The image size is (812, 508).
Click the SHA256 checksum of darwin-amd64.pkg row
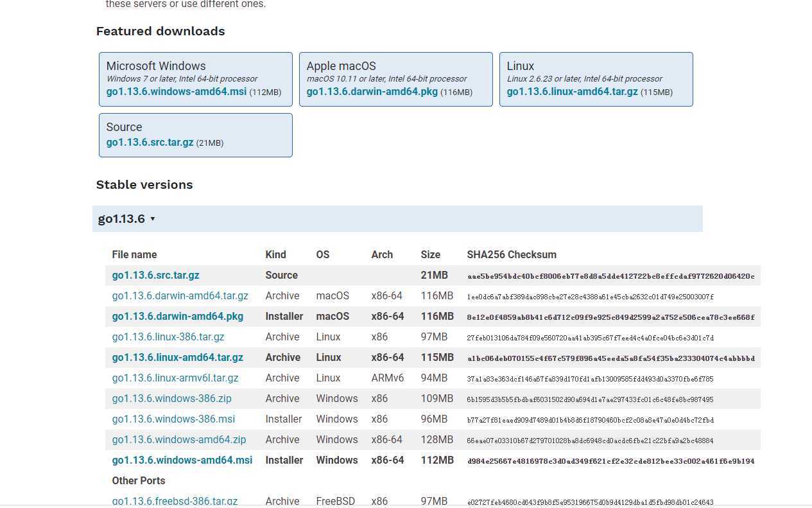click(x=611, y=317)
